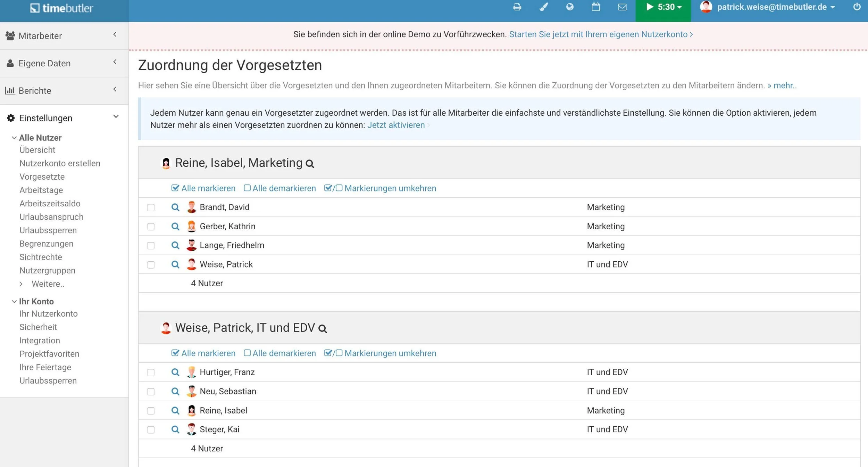
Task: Open the envelope messages icon
Action: coord(622,7)
